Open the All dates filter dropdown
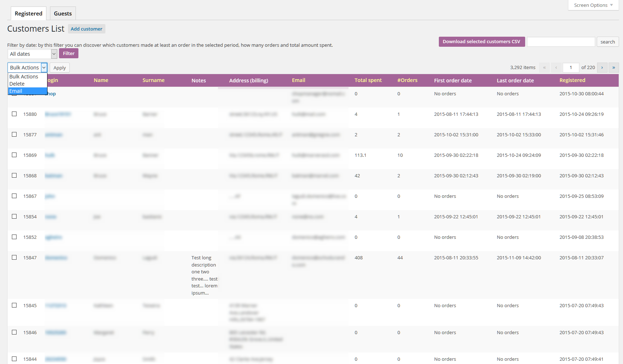The image size is (623, 364). 32,54
